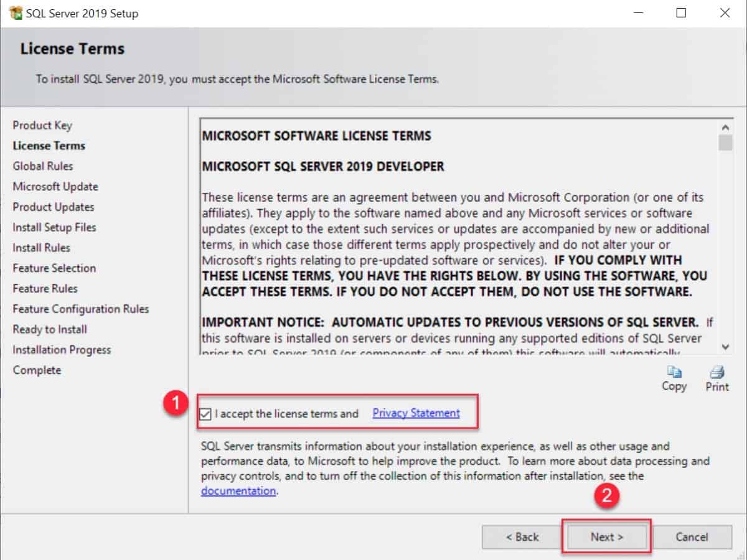Select Installation Progress step
747x560 pixels.
pyautogui.click(x=62, y=350)
